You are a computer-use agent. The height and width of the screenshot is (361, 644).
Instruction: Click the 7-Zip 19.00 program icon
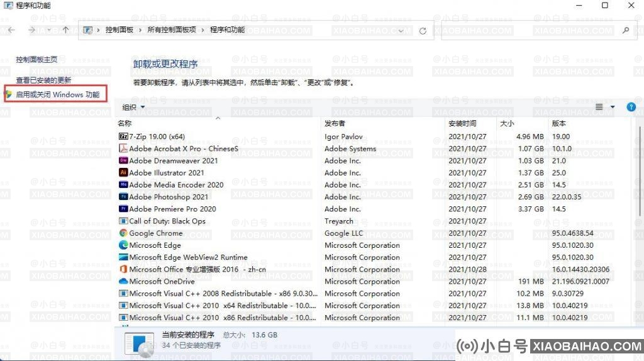[123, 136]
